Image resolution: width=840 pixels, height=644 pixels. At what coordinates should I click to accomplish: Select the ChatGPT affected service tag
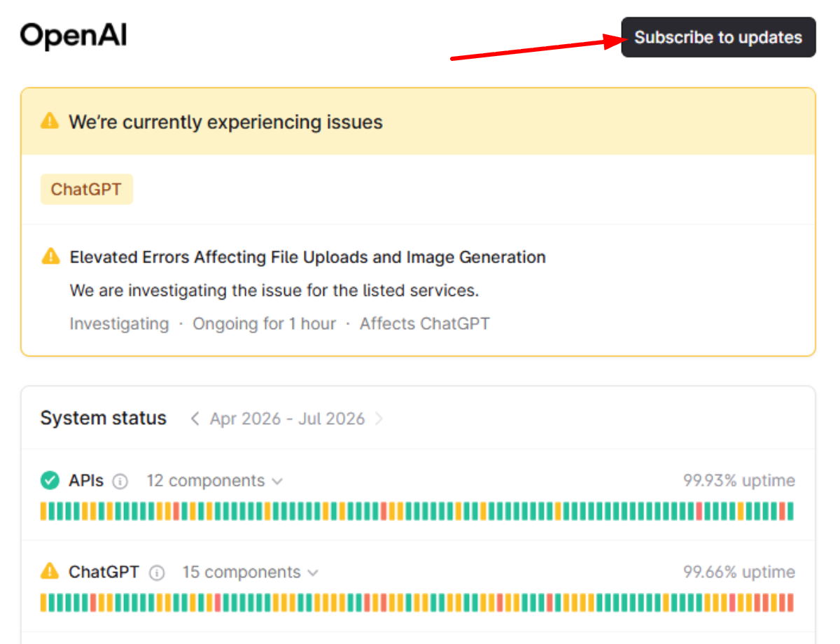point(86,190)
